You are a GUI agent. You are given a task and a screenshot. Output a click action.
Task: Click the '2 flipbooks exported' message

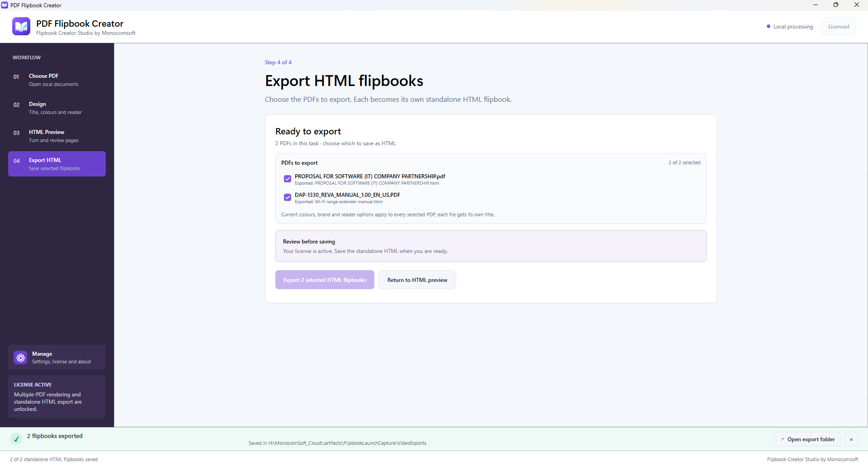pyautogui.click(x=55, y=436)
